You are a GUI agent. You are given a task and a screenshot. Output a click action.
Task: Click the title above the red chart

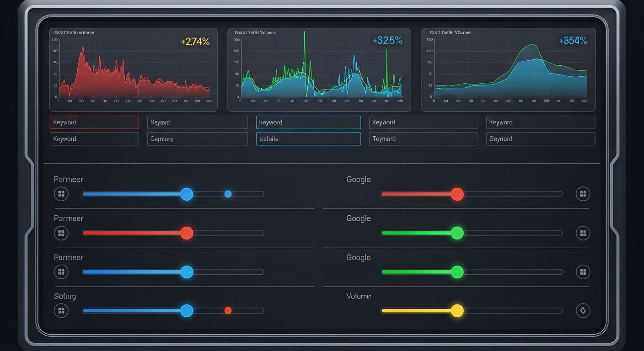click(x=74, y=33)
